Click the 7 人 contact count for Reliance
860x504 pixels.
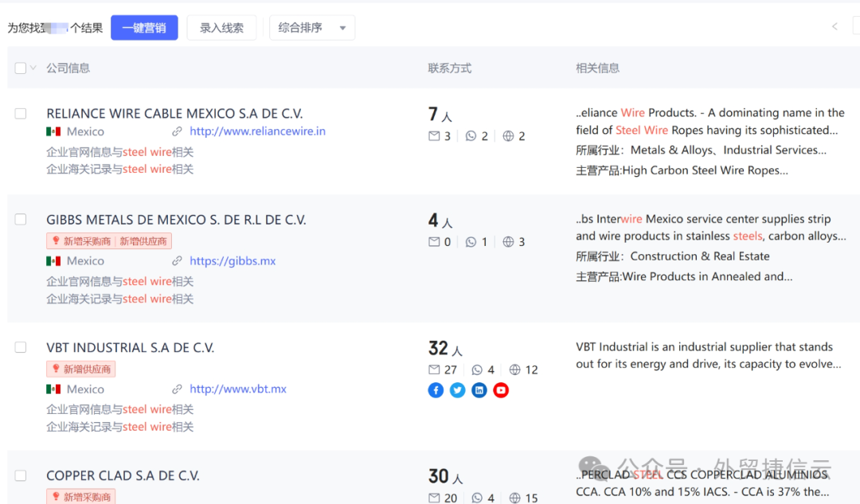point(440,114)
